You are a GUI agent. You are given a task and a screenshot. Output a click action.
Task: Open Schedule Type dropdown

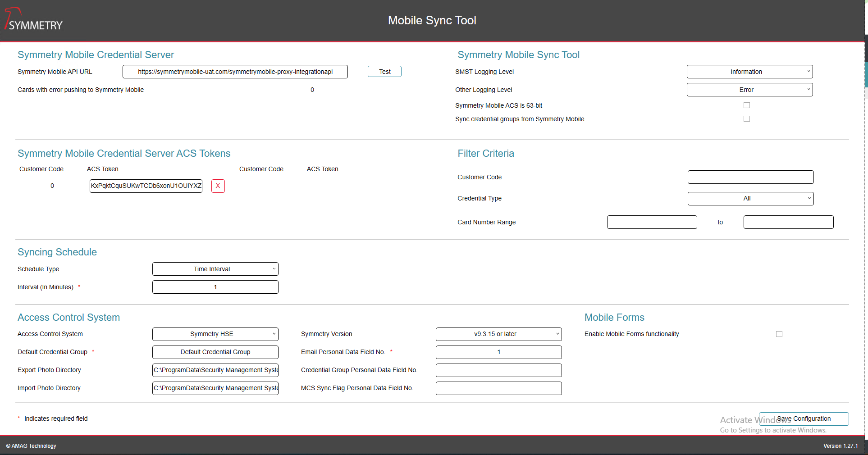(215, 269)
